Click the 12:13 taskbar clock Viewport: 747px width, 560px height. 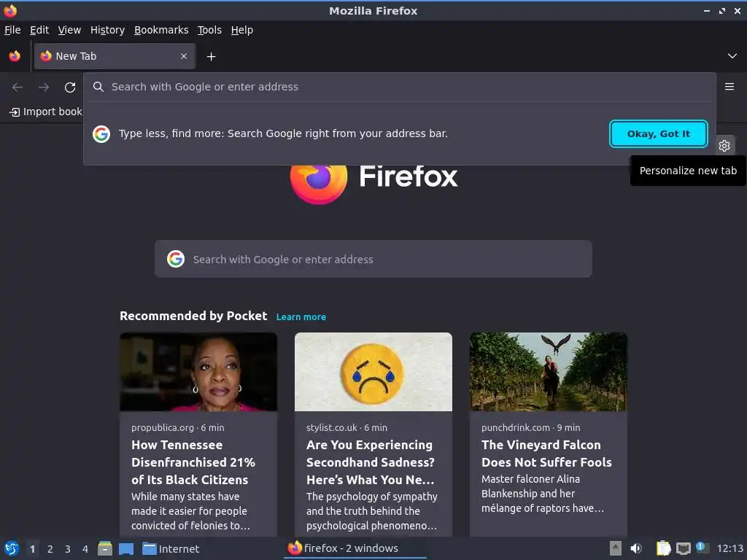[x=729, y=548]
